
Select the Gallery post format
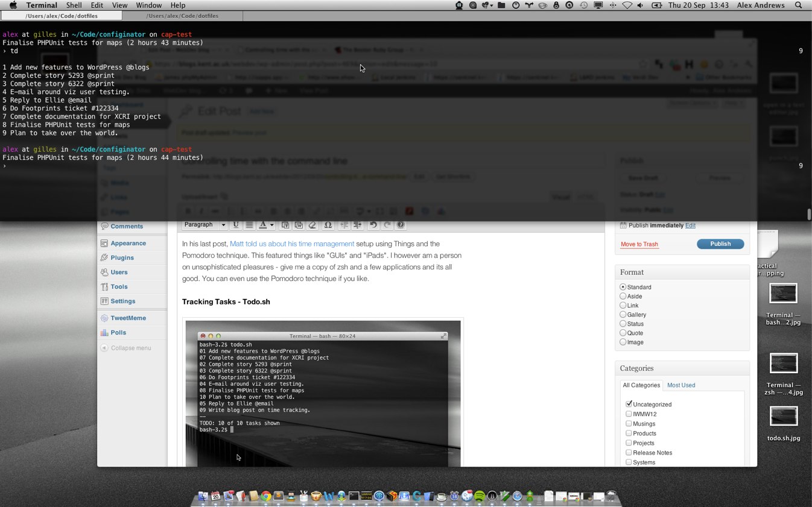(x=623, y=315)
